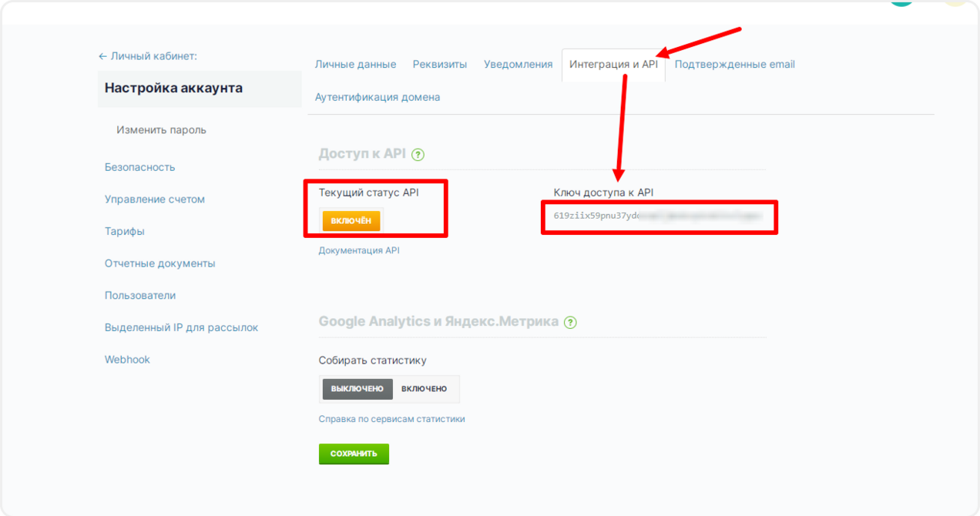Go to Тарифы in the sidebar
The image size is (980, 516).
coord(125,231)
